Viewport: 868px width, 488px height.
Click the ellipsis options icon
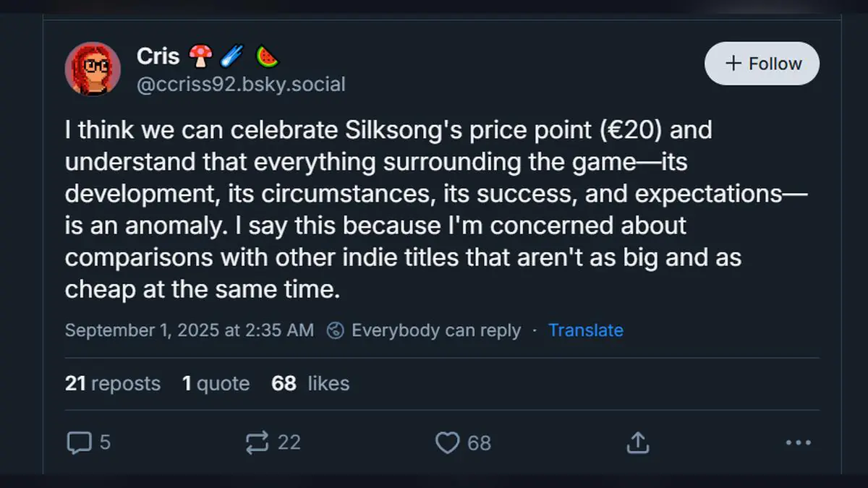tap(799, 442)
